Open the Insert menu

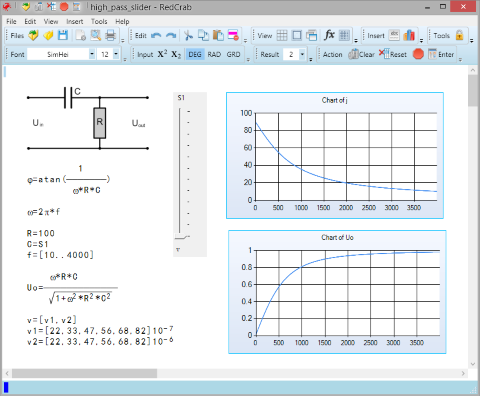74,22
